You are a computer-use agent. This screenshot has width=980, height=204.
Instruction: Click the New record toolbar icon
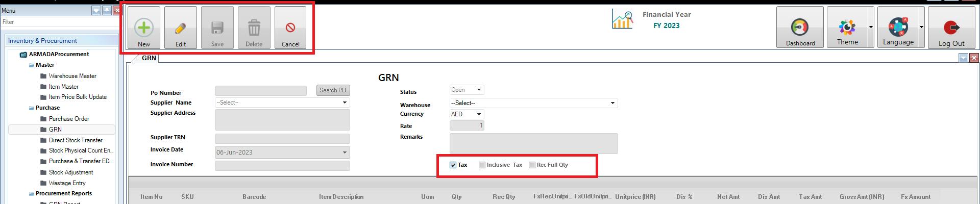[144, 28]
